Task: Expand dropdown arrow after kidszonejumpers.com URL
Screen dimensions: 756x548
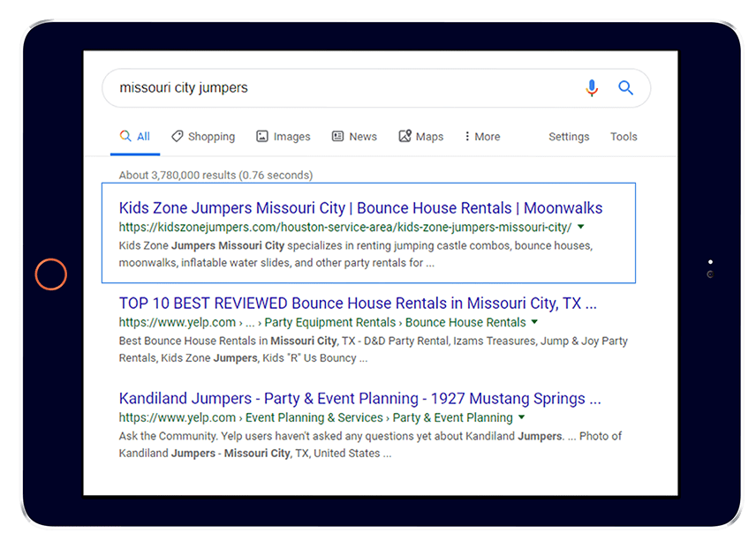Action: coord(581,227)
